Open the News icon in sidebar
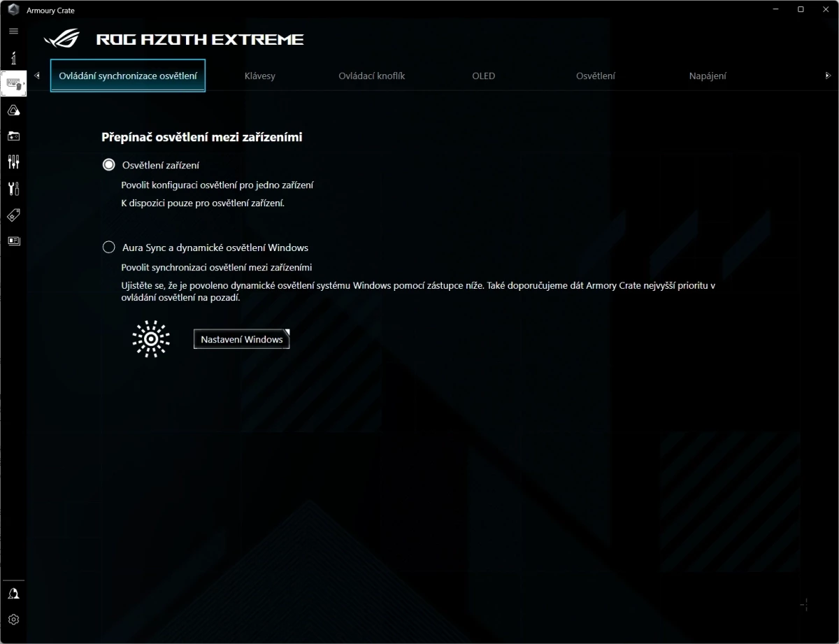Screen dimensions: 839x644 pos(13,241)
